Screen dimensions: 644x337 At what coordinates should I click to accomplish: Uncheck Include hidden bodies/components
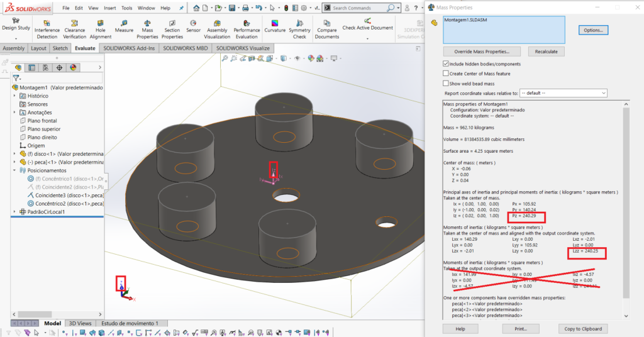446,64
